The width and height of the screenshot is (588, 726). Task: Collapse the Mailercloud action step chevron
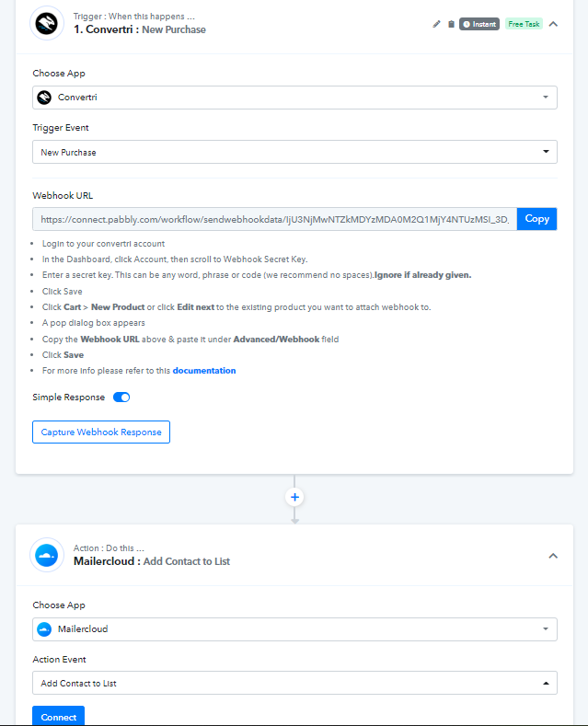click(x=553, y=556)
